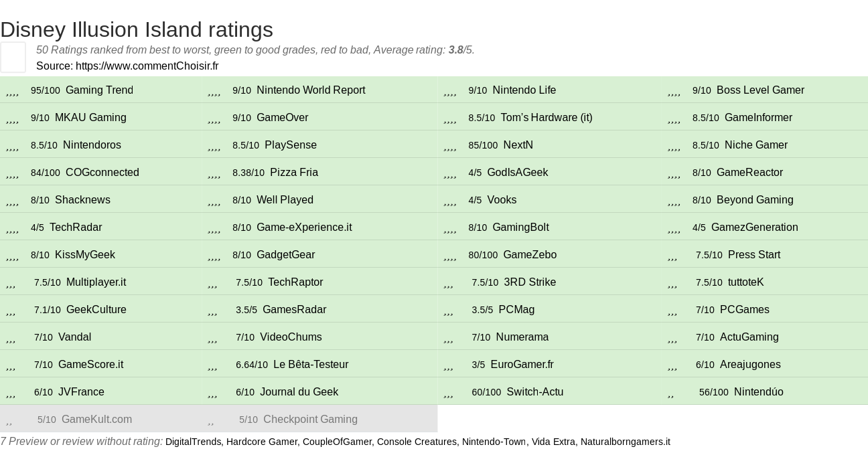The height and width of the screenshot is (449, 868).
Task: Click tuttoteK review name
Action: pyautogui.click(x=746, y=282)
